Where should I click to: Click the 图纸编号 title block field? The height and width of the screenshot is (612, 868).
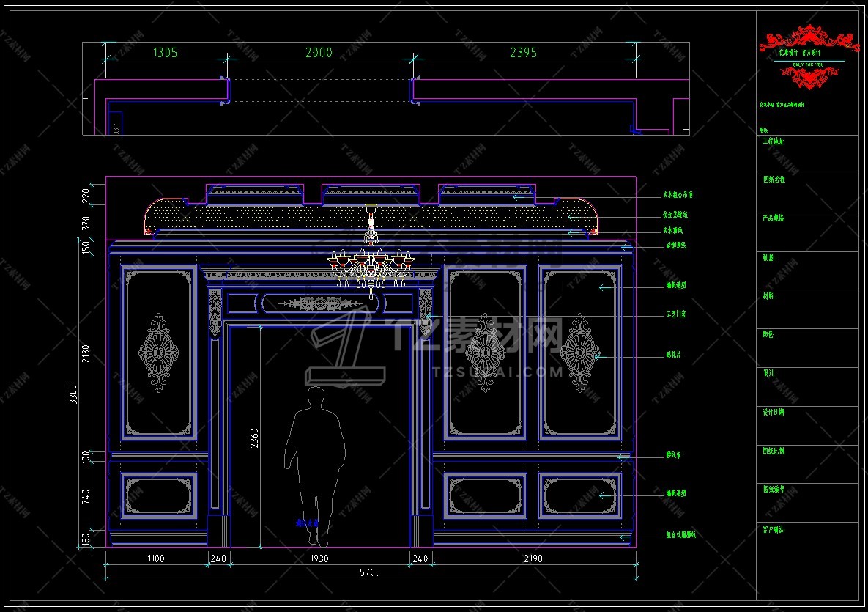(807, 502)
